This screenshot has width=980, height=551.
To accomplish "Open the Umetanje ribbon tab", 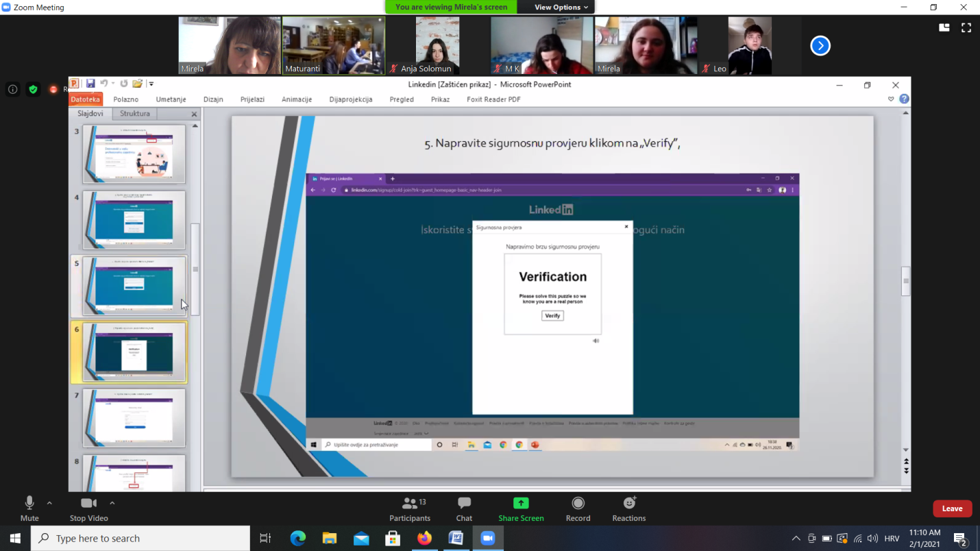I will coord(171,99).
